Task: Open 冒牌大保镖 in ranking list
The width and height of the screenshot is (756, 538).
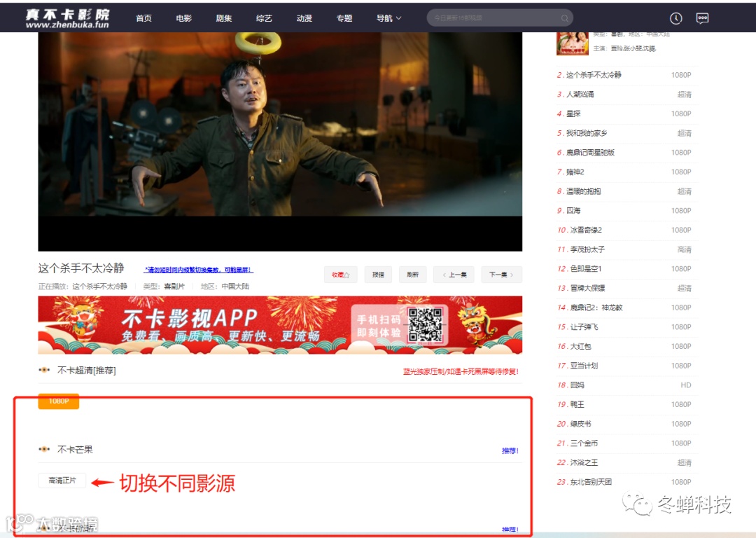Action: pyautogui.click(x=588, y=288)
